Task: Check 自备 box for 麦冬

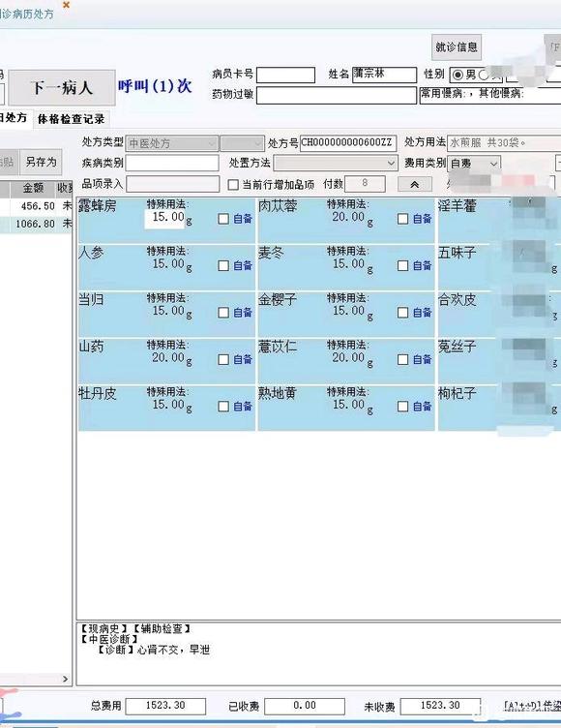Action: [402, 265]
